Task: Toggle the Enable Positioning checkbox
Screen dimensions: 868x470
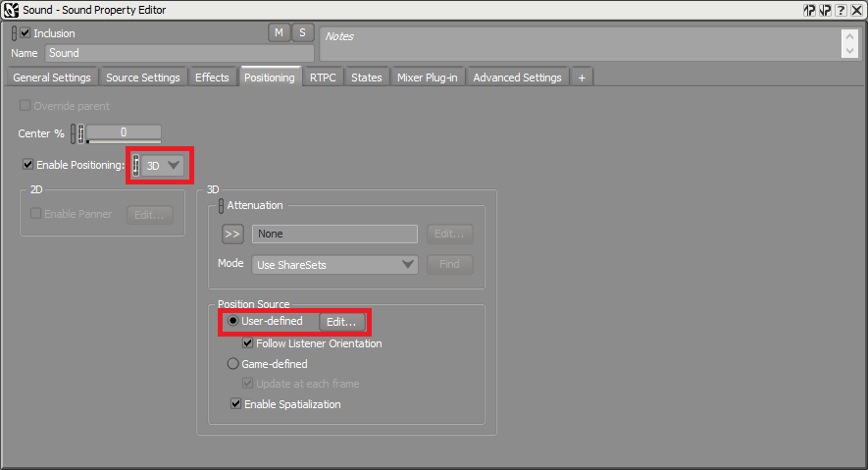Action: [x=27, y=165]
